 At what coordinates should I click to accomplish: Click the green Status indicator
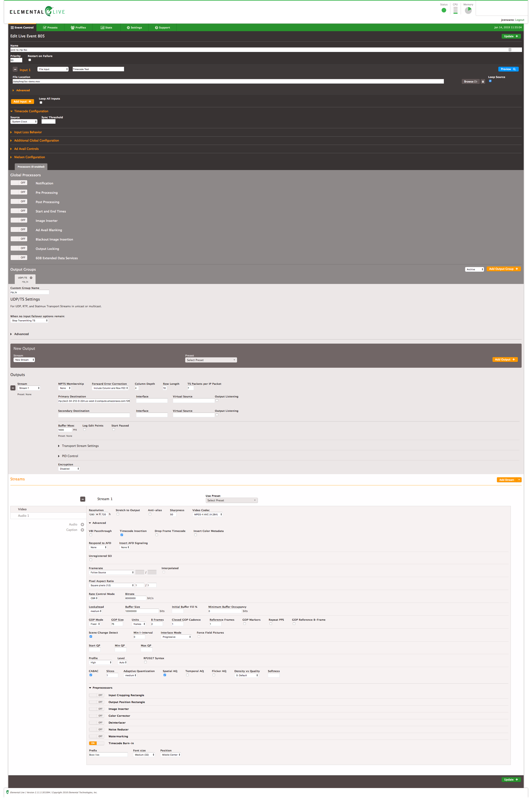pos(443,10)
